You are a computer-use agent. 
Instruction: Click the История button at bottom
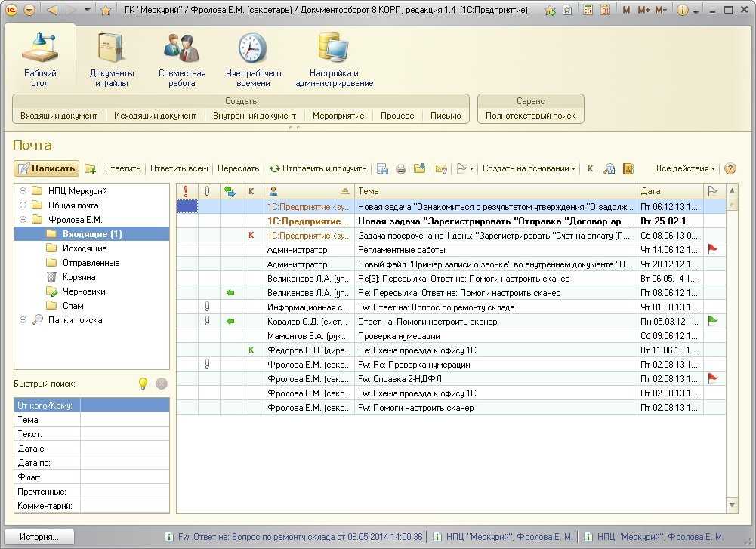coord(40,537)
